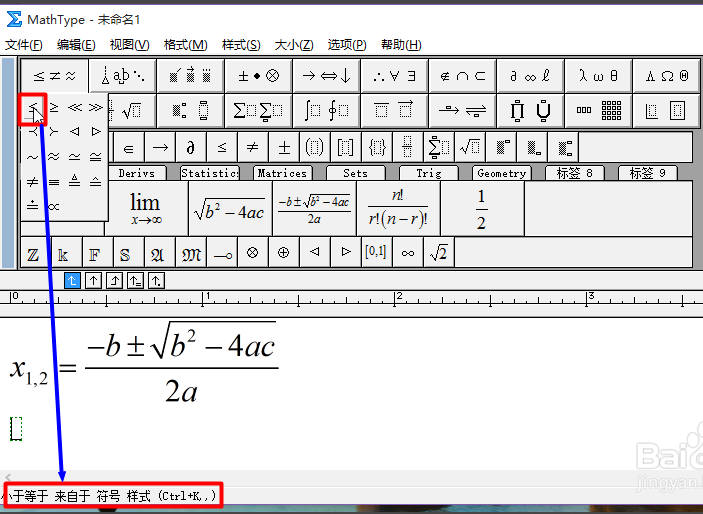Open the spaces and ellipses palette
Viewport: 703px width, 514px height.
point(123,75)
